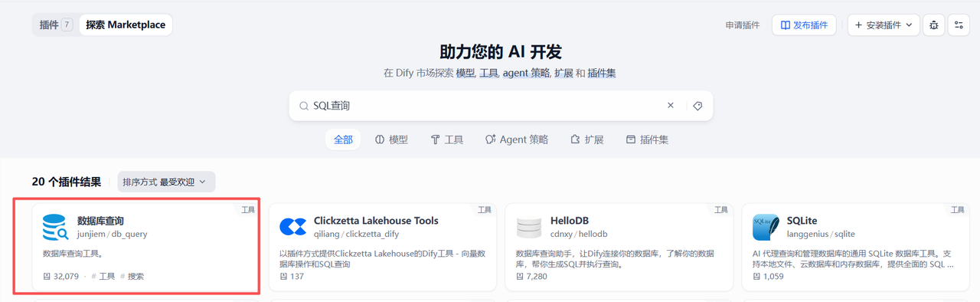
Task: Select the 工具 category filter
Action: [447, 140]
